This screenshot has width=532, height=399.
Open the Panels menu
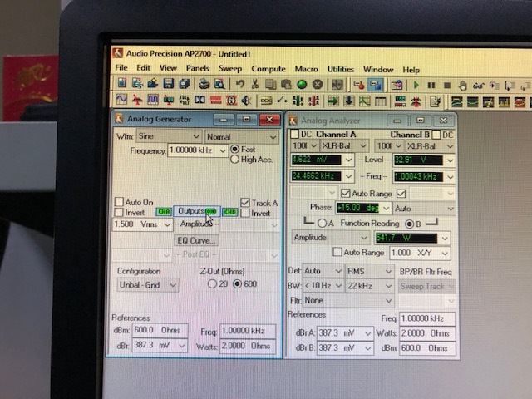coord(198,68)
